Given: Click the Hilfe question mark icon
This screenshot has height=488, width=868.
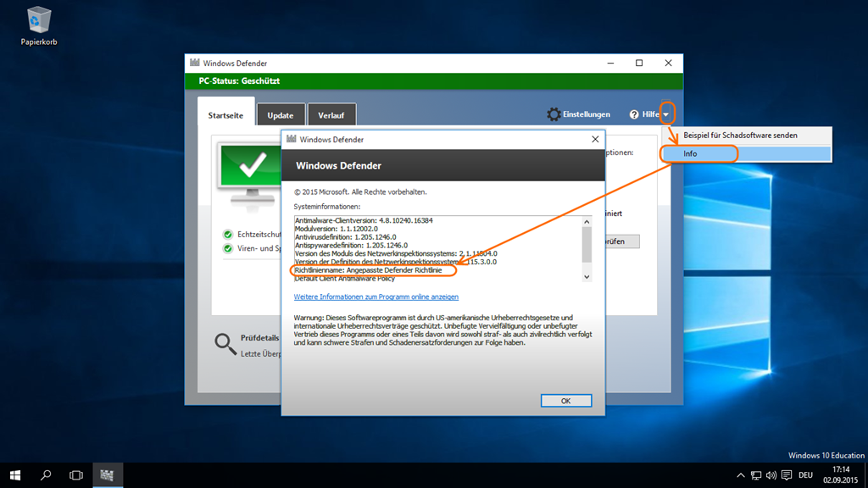Looking at the screenshot, I should click(x=633, y=114).
